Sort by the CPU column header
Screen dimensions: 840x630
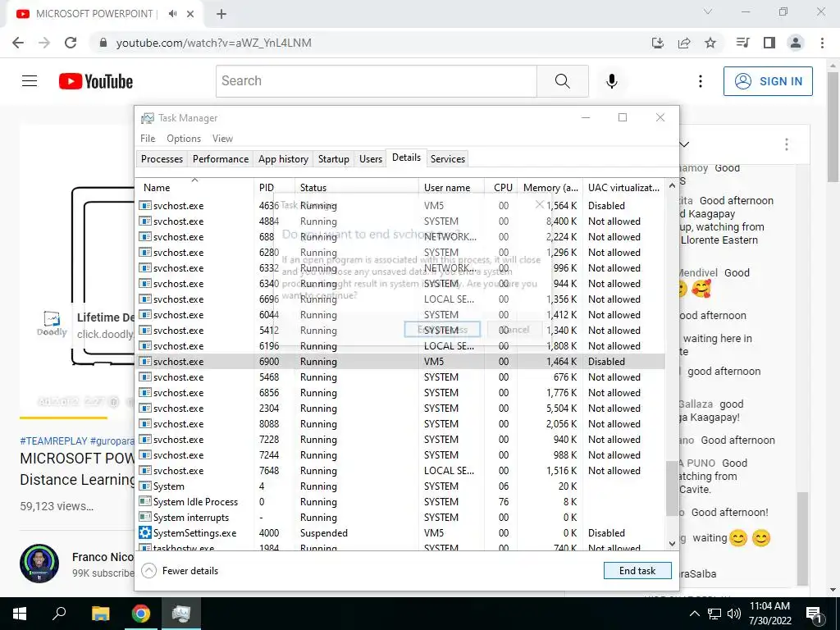pos(501,188)
